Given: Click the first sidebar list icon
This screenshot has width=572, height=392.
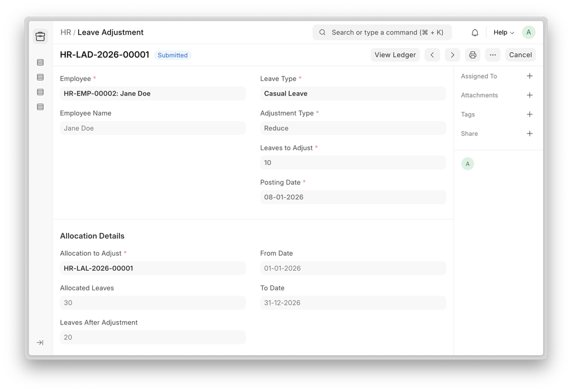Looking at the screenshot, I should click(40, 62).
